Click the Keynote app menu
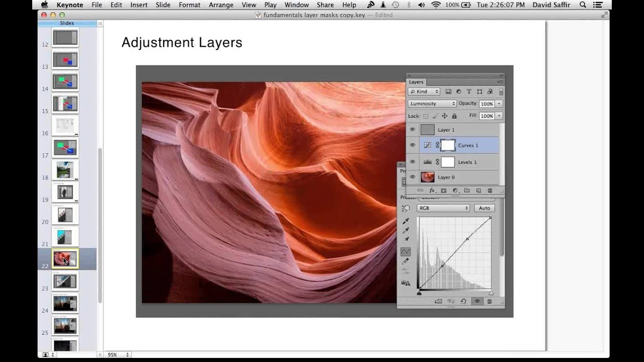The image size is (644, 362). point(70,5)
